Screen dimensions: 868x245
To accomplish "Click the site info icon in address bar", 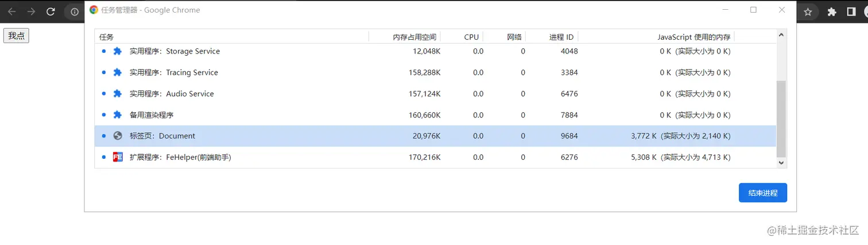I will (x=75, y=12).
